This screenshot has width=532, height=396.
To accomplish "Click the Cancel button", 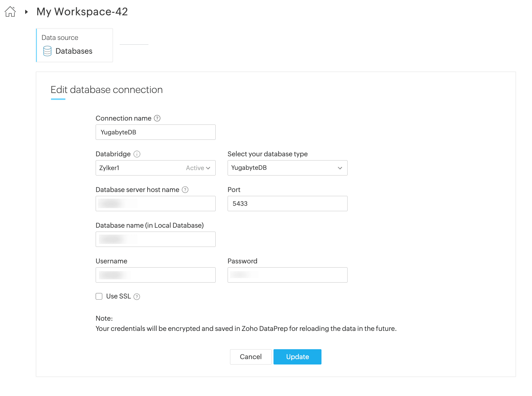I will point(251,357).
